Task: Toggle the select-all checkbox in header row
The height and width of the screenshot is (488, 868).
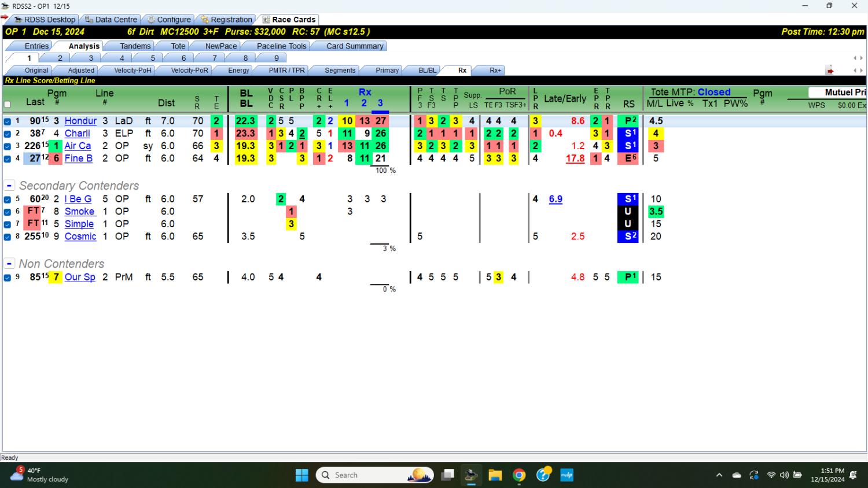Action: (x=8, y=105)
